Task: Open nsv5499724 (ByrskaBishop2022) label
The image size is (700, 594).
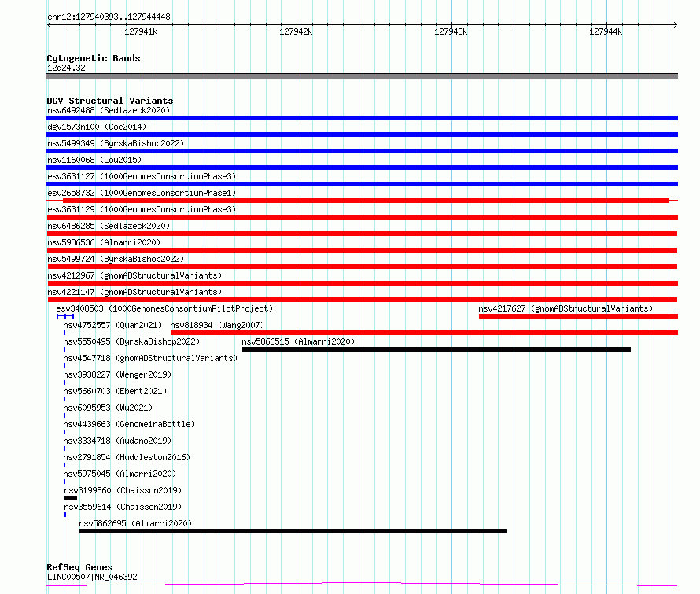Action: tap(116, 259)
